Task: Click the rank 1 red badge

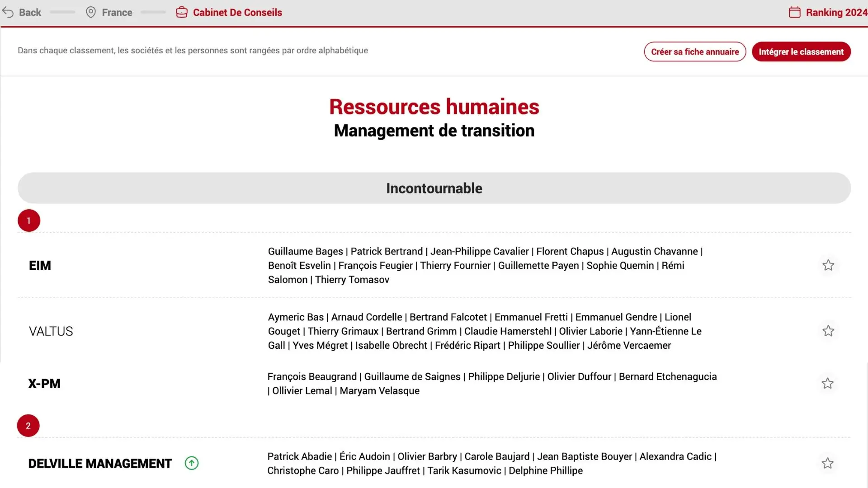Action: tap(29, 221)
